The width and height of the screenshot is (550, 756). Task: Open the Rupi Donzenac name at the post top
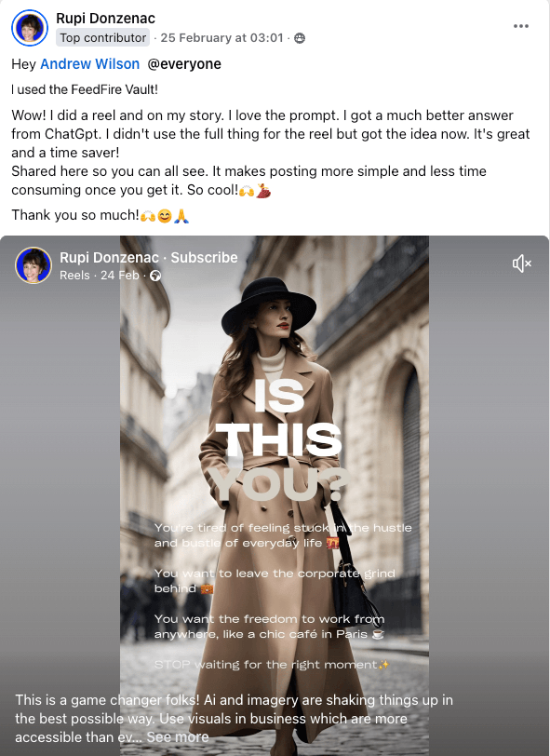point(105,19)
